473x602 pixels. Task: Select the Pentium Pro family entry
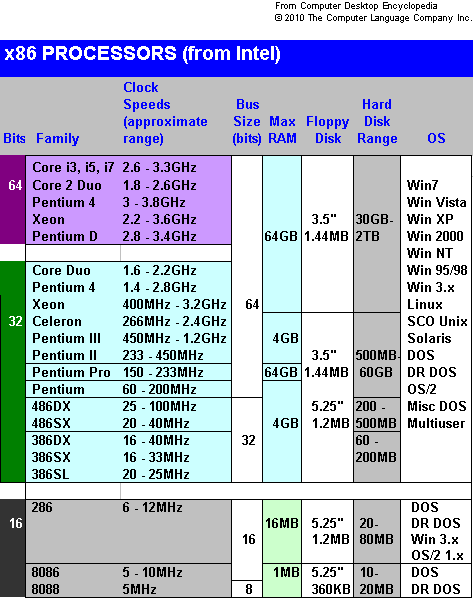pos(71,372)
